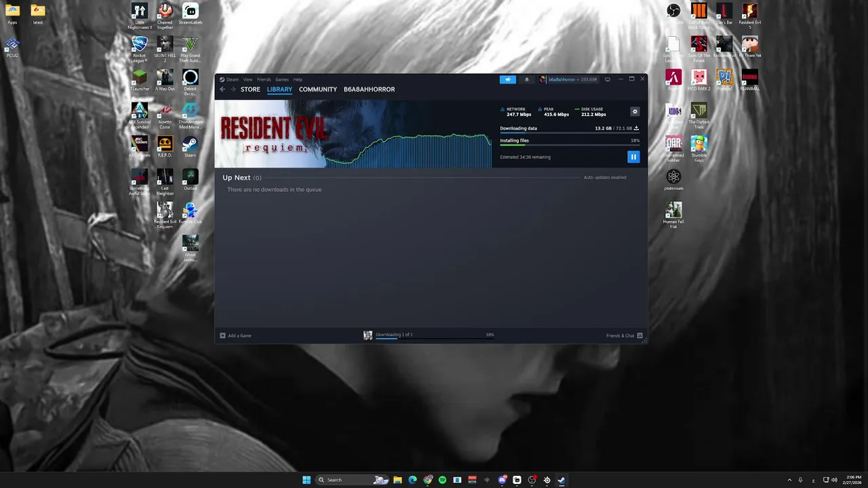Select TLauncher desktop icon

coord(140,80)
